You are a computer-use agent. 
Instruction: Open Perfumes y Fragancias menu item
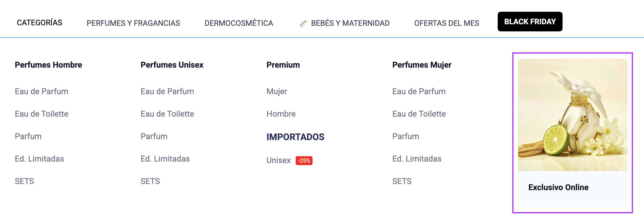point(133,23)
